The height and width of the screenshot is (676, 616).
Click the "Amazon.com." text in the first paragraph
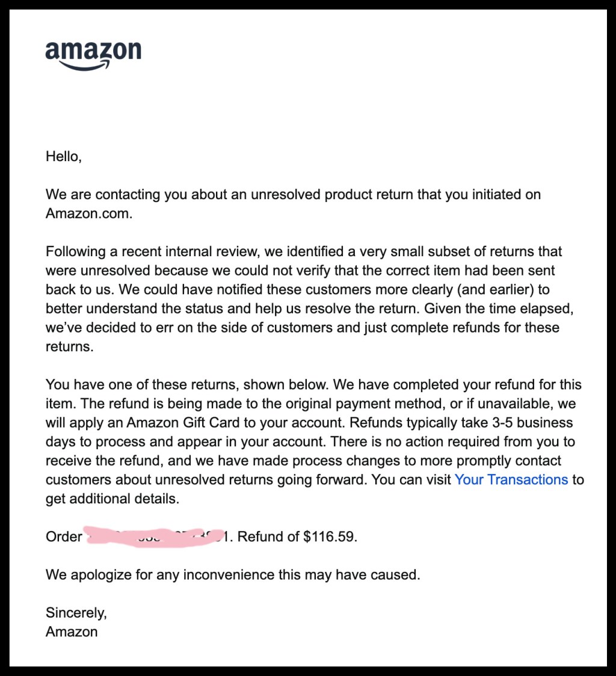88,214
